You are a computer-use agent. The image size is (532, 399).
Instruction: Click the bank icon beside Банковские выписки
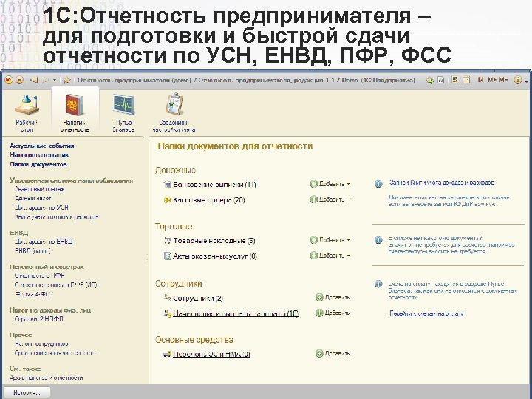coord(167,184)
